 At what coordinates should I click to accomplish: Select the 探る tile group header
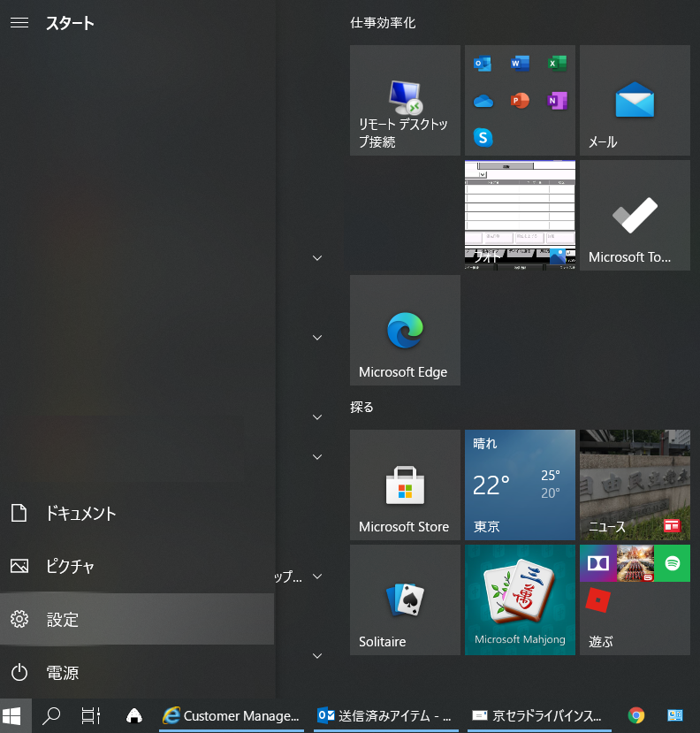tap(361, 407)
